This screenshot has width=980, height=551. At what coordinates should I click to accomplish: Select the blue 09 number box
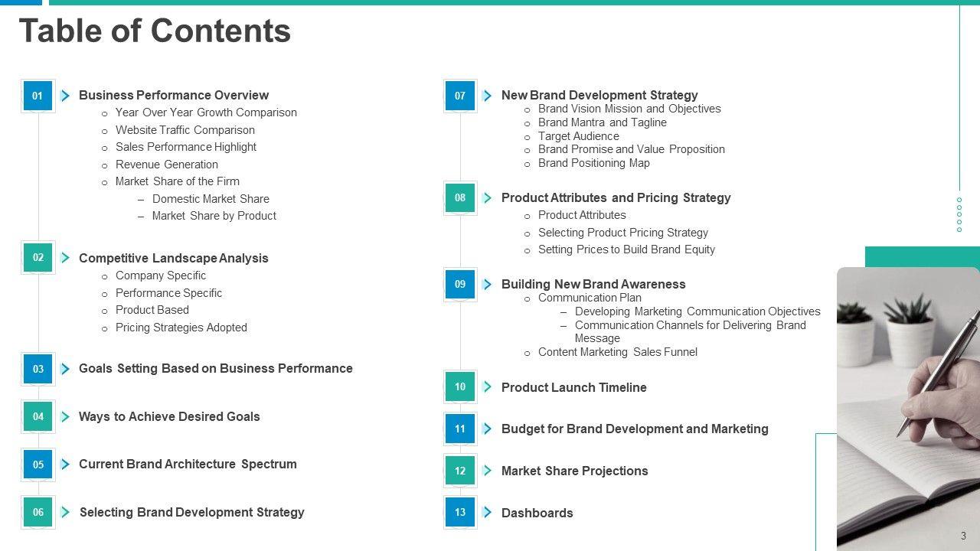coord(460,285)
